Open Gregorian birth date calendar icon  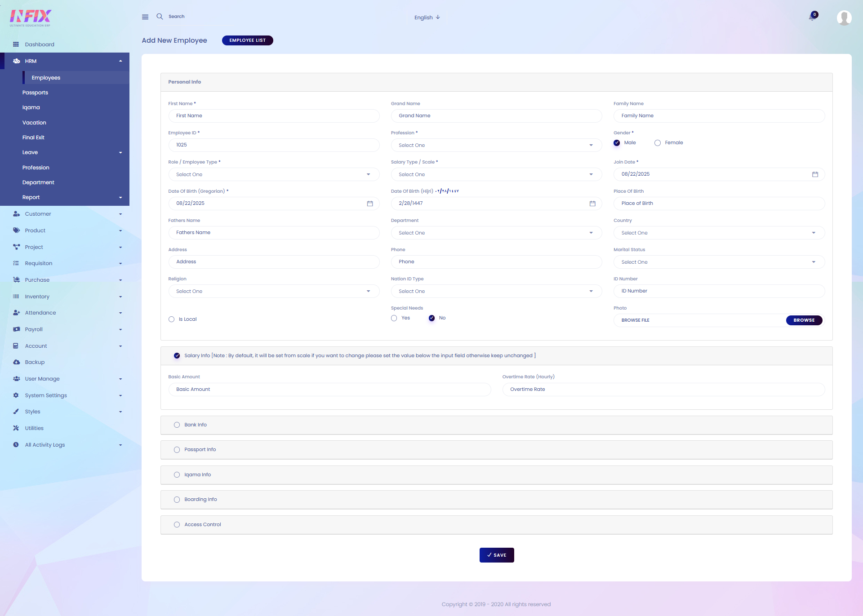[x=370, y=204]
